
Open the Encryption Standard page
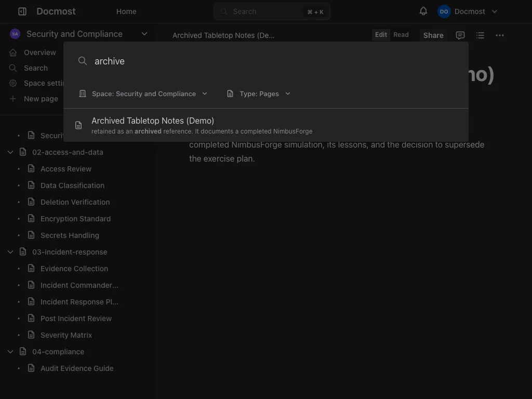click(75, 219)
